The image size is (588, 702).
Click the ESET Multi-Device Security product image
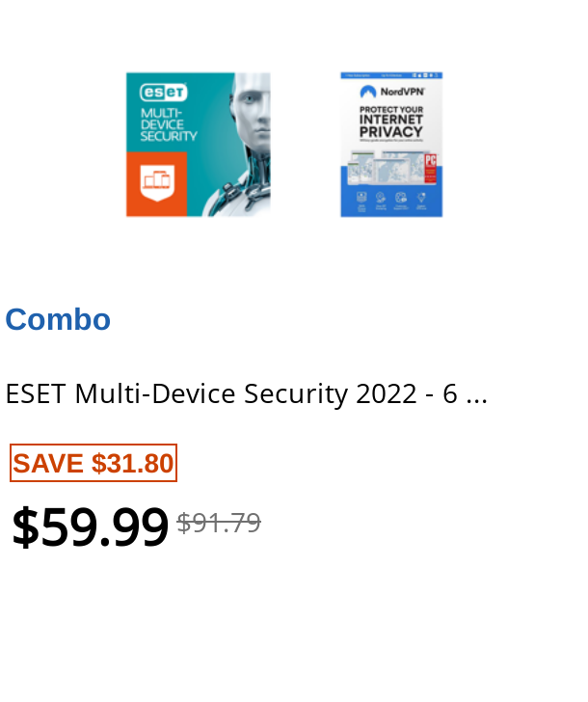[199, 145]
